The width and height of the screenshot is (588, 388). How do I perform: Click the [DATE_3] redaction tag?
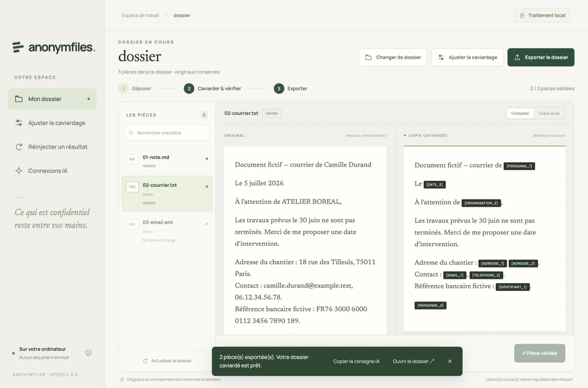pyautogui.click(x=435, y=184)
